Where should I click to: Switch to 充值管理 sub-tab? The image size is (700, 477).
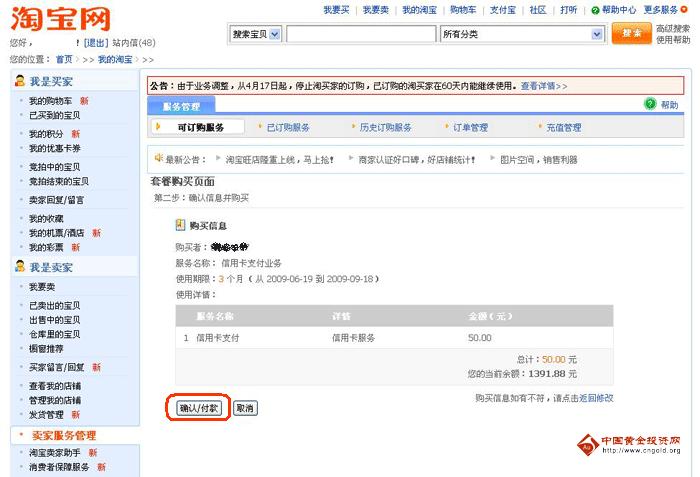(564, 127)
